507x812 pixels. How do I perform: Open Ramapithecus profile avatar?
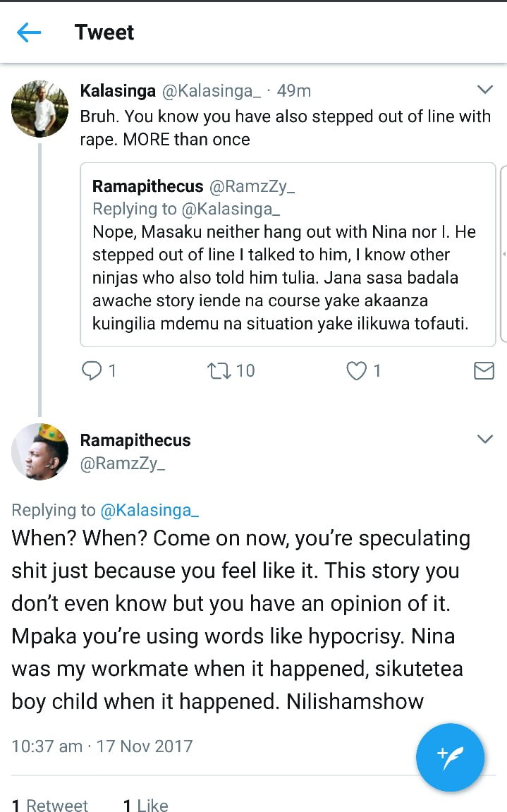(39, 452)
